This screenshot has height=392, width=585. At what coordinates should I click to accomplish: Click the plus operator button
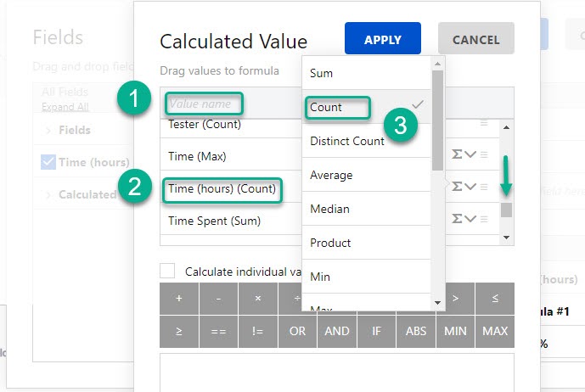(179, 299)
